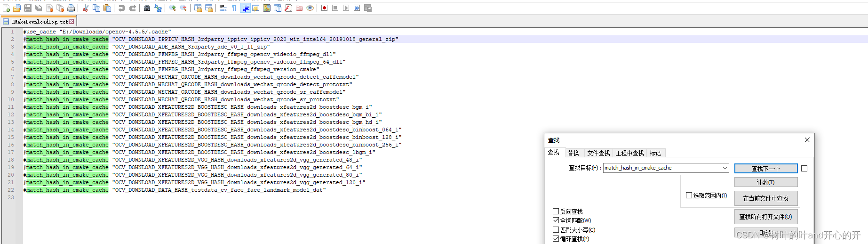Stop macro recording
This screenshot has width=868, height=244.
[x=335, y=8]
